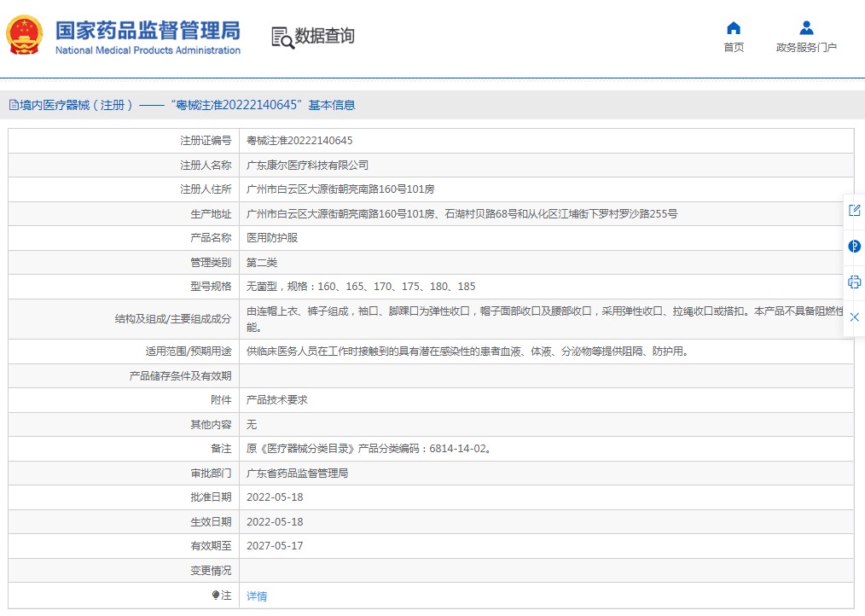Image resolution: width=865 pixels, height=616 pixels.
Task: Open the 详情 link in the last row
Action: [257, 596]
